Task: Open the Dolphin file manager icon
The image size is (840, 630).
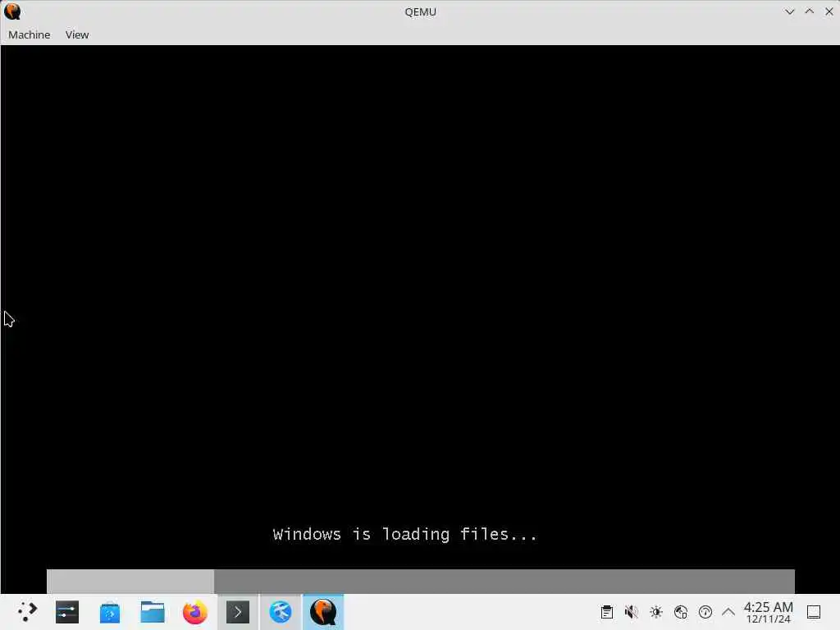Action: [x=153, y=612]
